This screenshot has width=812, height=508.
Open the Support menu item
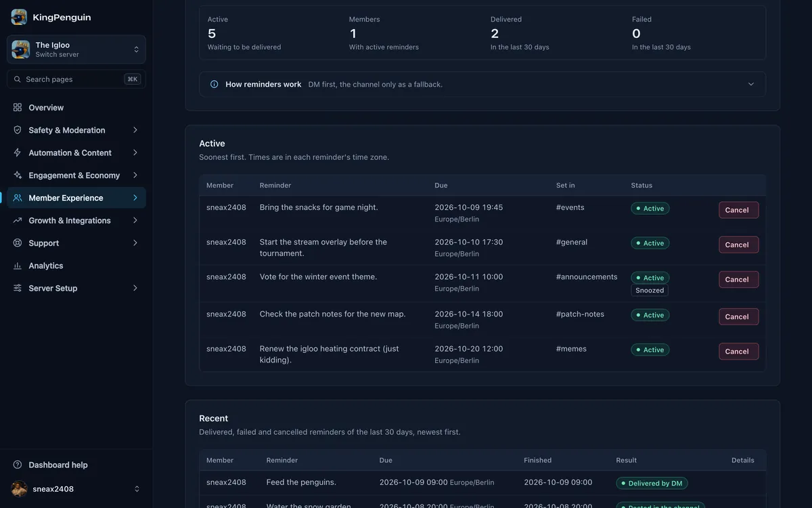76,243
